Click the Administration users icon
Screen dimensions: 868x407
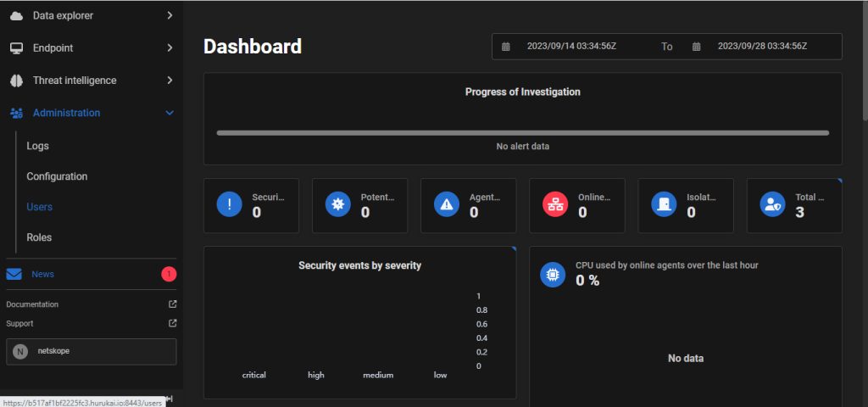point(17,113)
